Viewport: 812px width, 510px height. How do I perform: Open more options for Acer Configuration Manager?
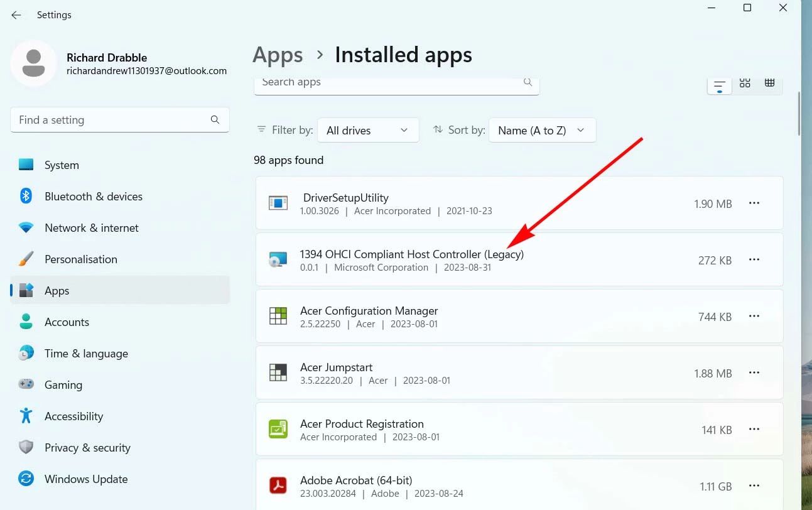754,316
